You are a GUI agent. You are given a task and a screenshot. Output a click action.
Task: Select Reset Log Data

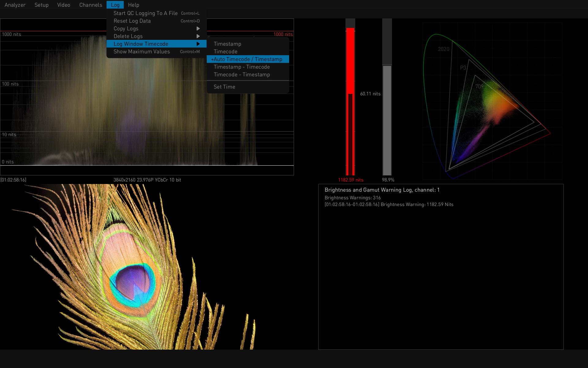pos(132,21)
